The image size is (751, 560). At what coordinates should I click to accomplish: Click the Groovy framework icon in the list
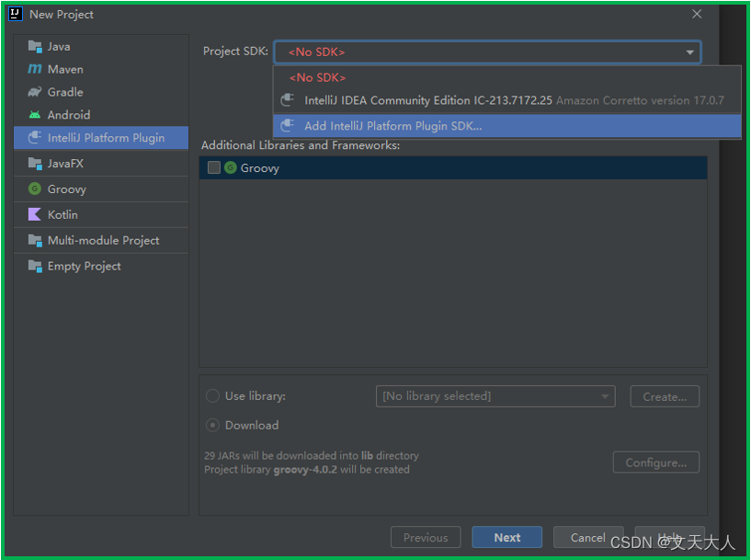(x=230, y=167)
